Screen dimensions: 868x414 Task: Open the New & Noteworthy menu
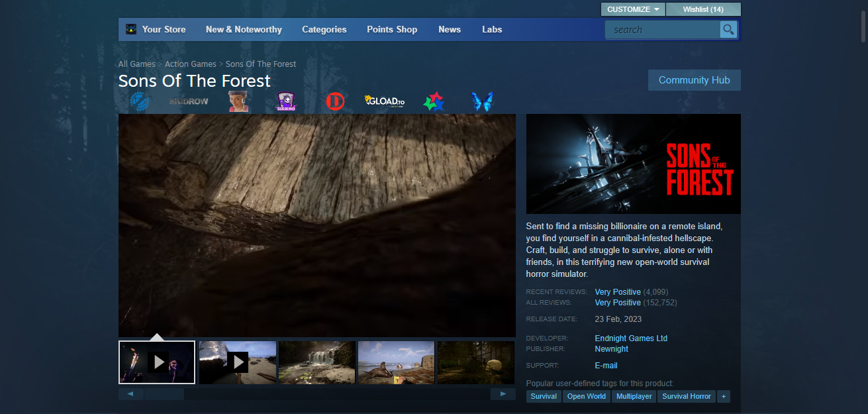tap(244, 29)
